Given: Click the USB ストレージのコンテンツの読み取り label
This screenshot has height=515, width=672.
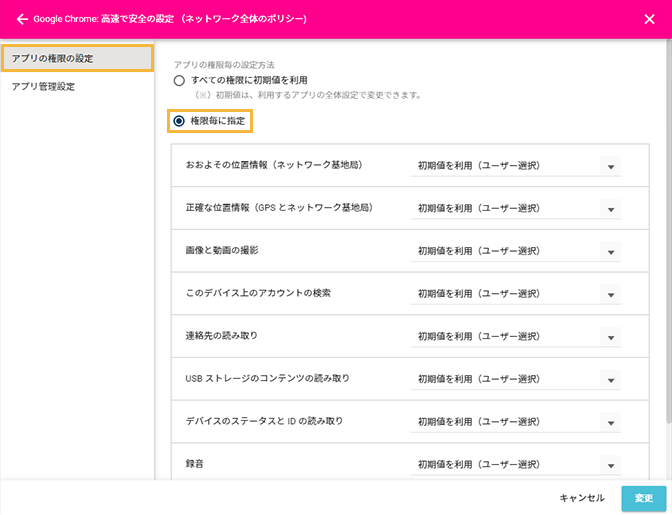Looking at the screenshot, I should pos(267,379).
